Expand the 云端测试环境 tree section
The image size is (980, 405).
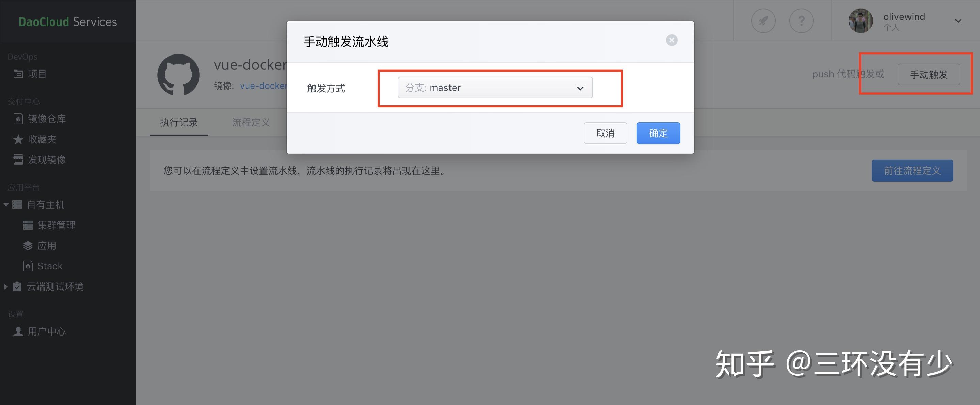point(6,286)
